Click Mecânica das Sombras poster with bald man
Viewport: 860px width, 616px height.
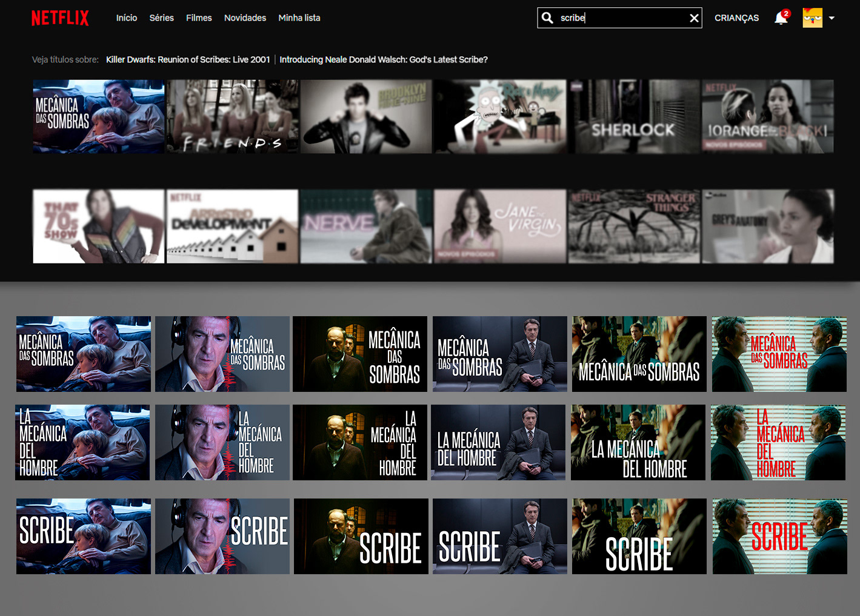tap(360, 354)
